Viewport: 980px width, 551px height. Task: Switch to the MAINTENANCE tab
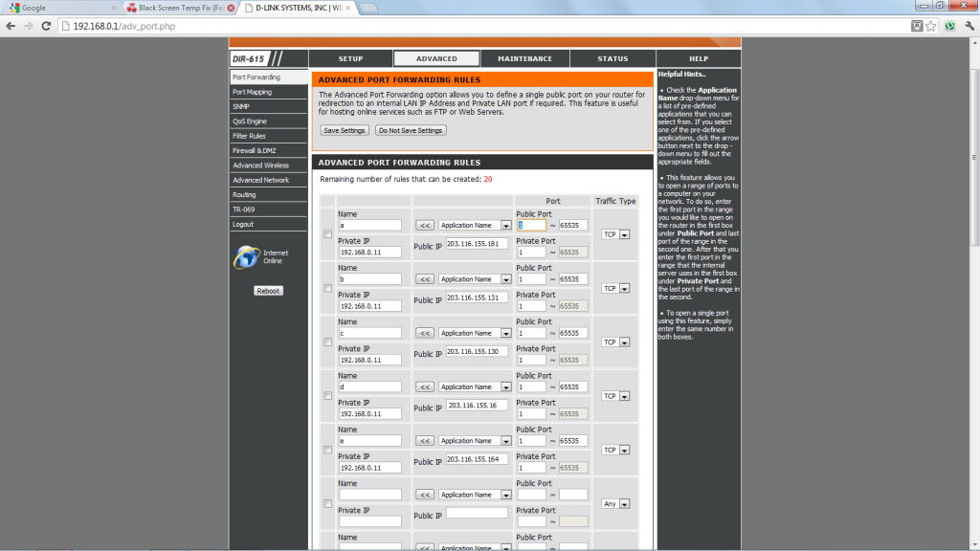(525, 58)
